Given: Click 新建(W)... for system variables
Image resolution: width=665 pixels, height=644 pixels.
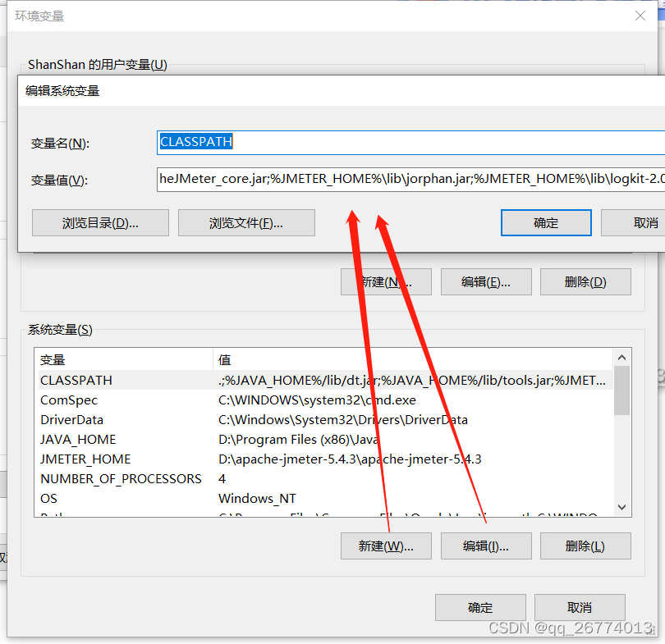Looking at the screenshot, I should tap(386, 546).
